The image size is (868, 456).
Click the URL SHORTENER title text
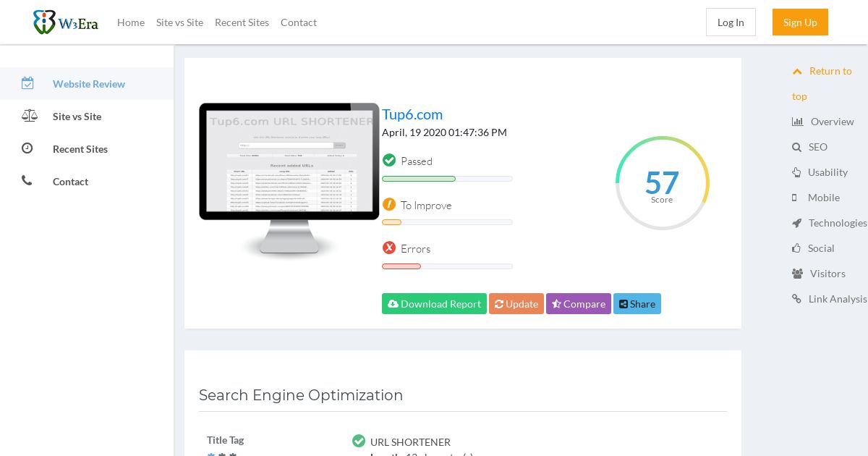410,442
